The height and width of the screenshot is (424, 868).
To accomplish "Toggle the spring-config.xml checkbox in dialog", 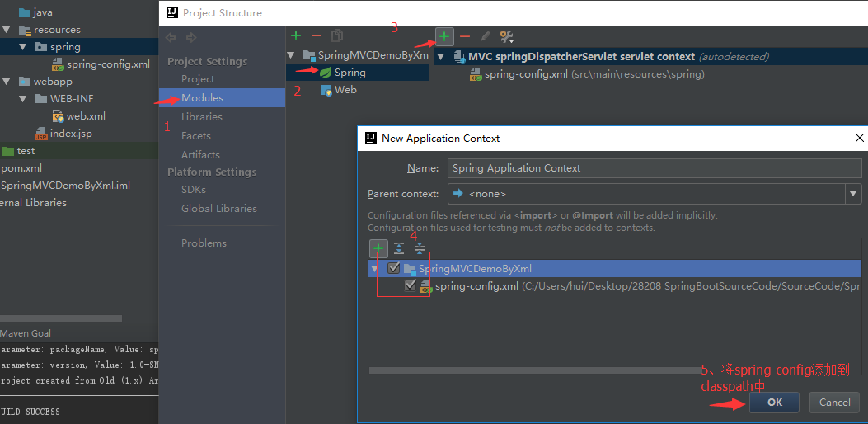I will 411,285.
